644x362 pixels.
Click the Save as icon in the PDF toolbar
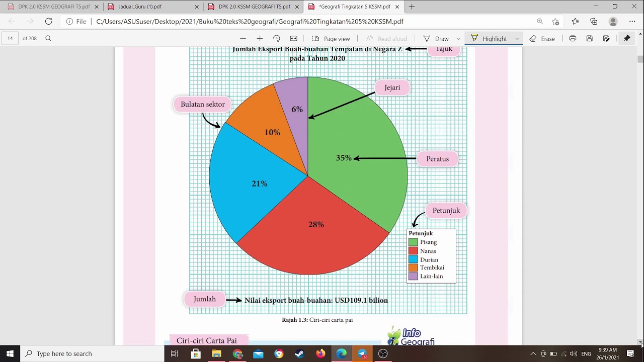pos(606,38)
